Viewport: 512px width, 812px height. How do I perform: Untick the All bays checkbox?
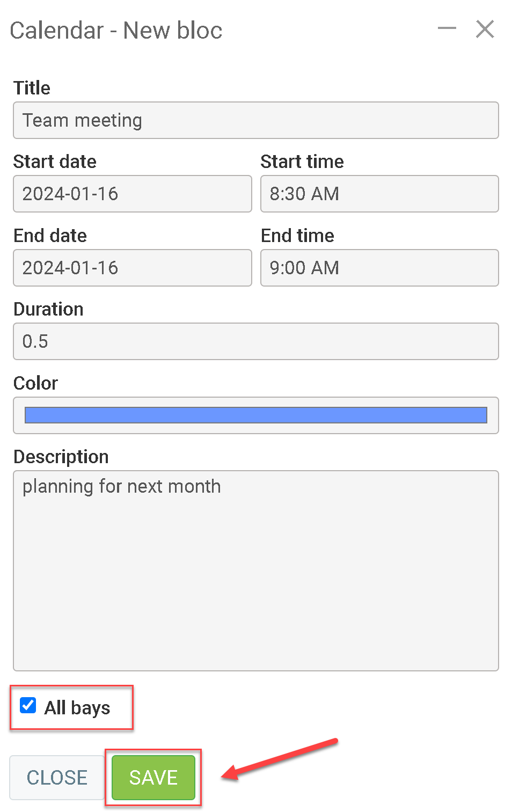28,705
